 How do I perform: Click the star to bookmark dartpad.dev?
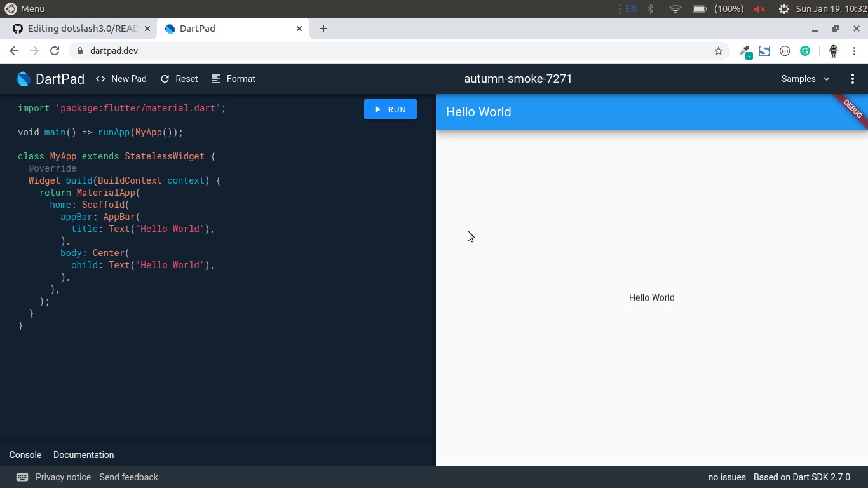pos(719,51)
